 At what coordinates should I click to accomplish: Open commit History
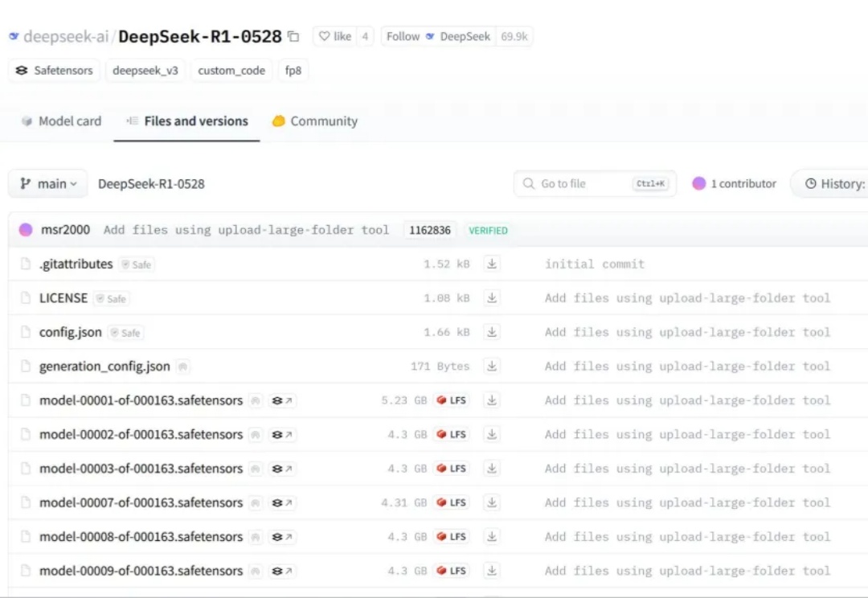(x=830, y=184)
